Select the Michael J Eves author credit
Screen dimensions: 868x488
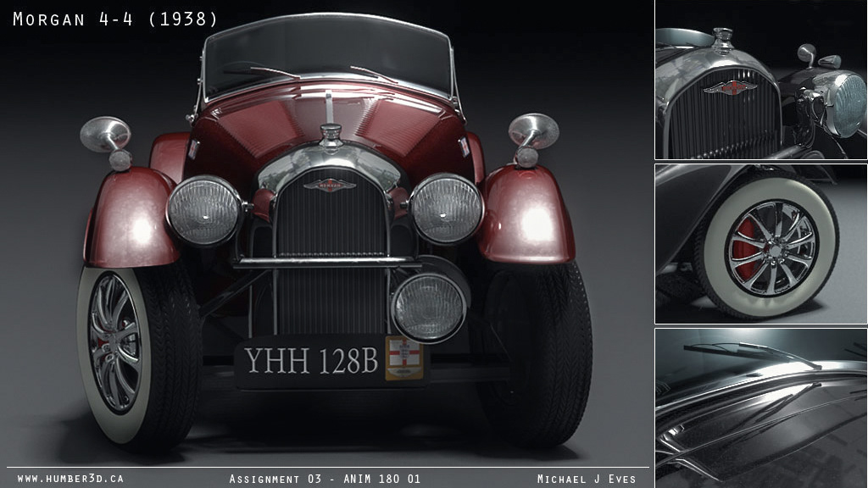[x=587, y=479]
